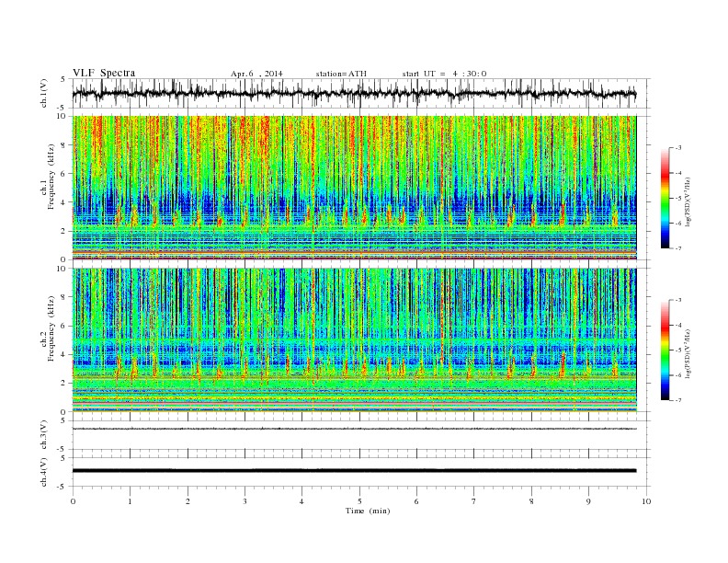The width and height of the screenshot is (728, 563).
Task: Click the time axis tick label "5"
Action: pyautogui.click(x=359, y=501)
